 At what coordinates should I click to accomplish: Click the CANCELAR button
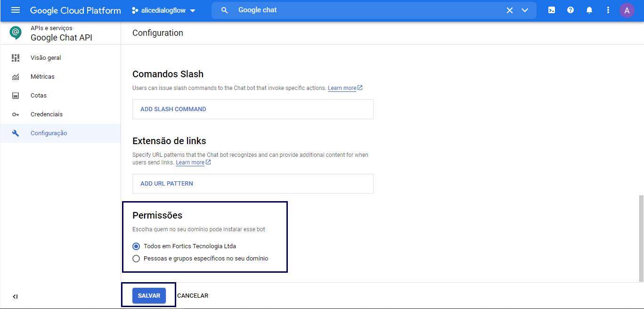coord(193,296)
